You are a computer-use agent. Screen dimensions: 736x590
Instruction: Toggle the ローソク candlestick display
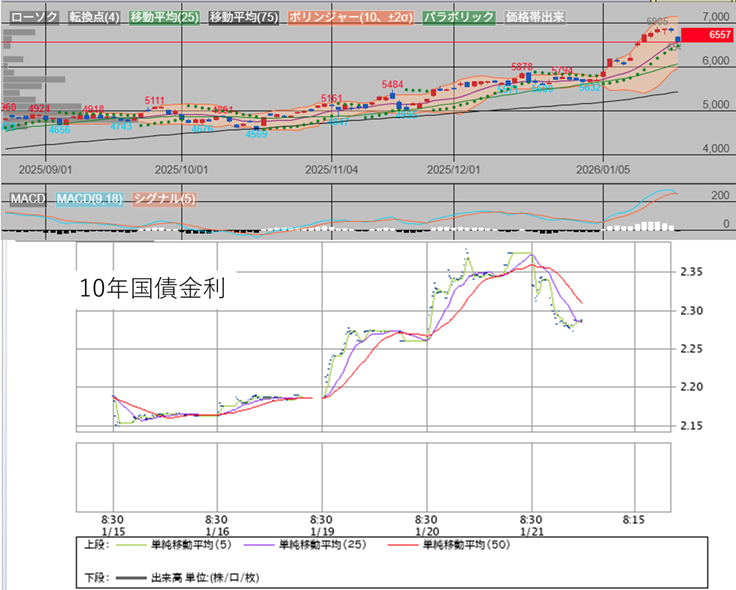click(35, 18)
